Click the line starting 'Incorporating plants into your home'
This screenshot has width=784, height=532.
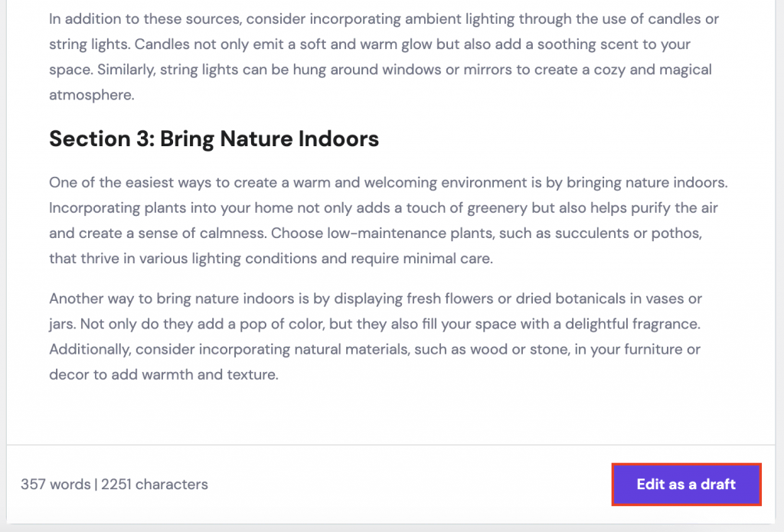point(383,207)
